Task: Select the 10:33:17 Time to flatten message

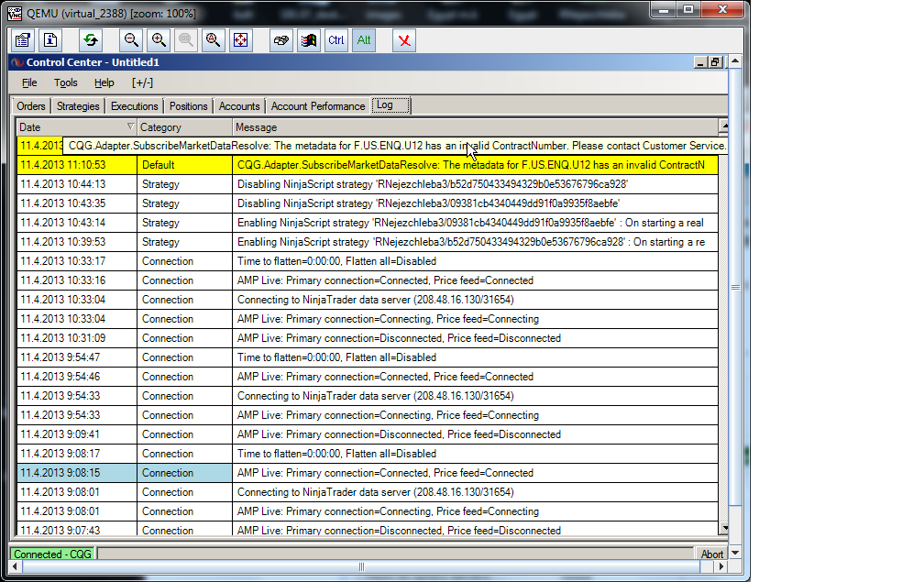Action: (475, 261)
